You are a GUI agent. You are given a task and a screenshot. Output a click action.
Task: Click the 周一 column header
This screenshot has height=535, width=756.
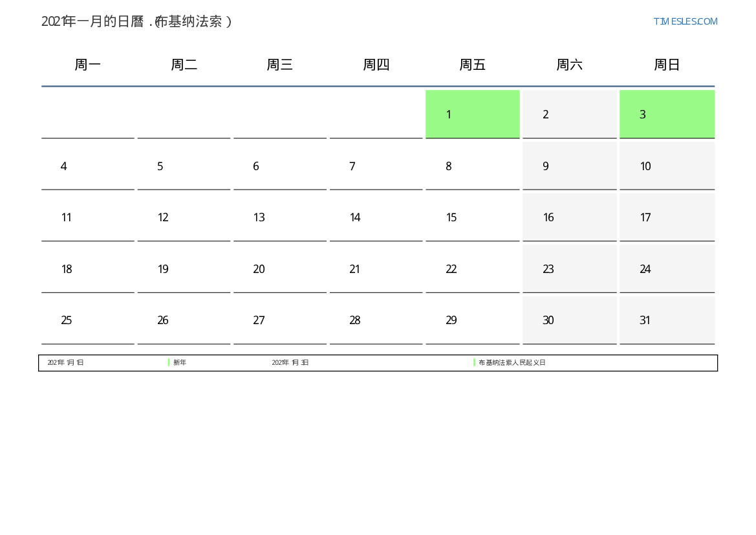[x=88, y=65]
